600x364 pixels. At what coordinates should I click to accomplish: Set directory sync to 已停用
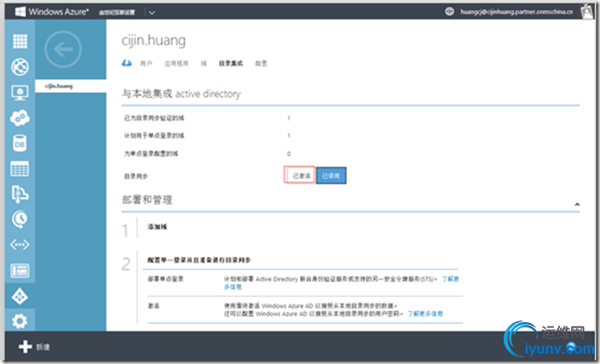coord(331,176)
